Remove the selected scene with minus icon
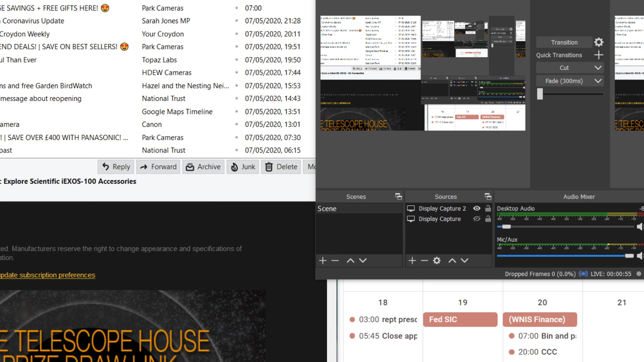This screenshot has width=644, height=362. click(x=335, y=261)
